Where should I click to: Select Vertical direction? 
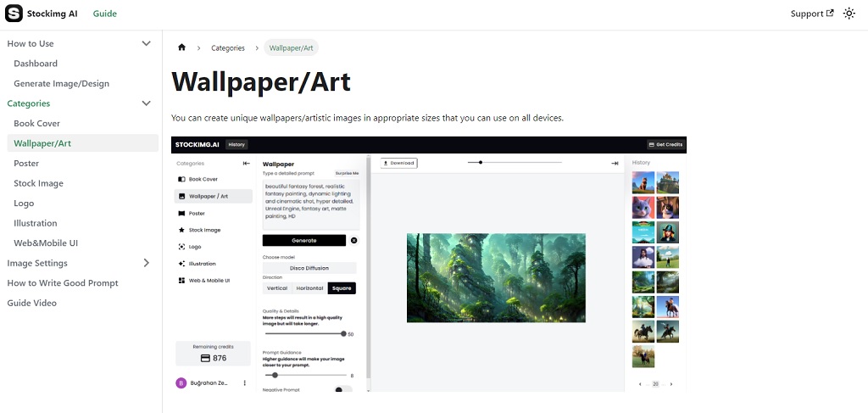click(x=277, y=287)
